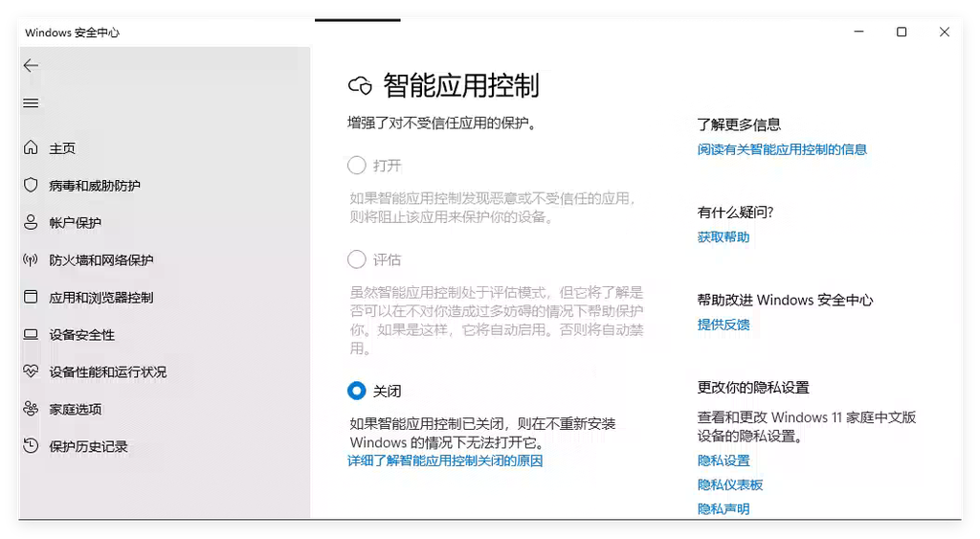The height and width of the screenshot is (539, 980).
Task: Click the back arrow icon
Action: click(31, 66)
